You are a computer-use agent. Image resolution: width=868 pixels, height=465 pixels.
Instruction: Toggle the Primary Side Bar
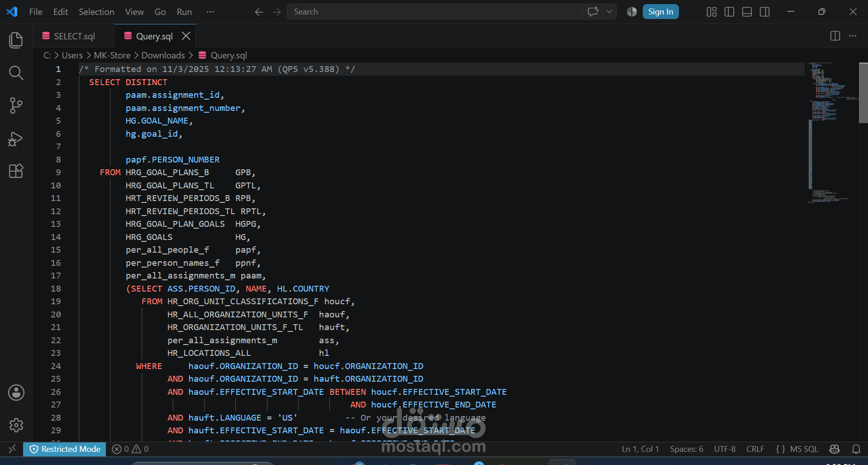pyautogui.click(x=729, y=12)
